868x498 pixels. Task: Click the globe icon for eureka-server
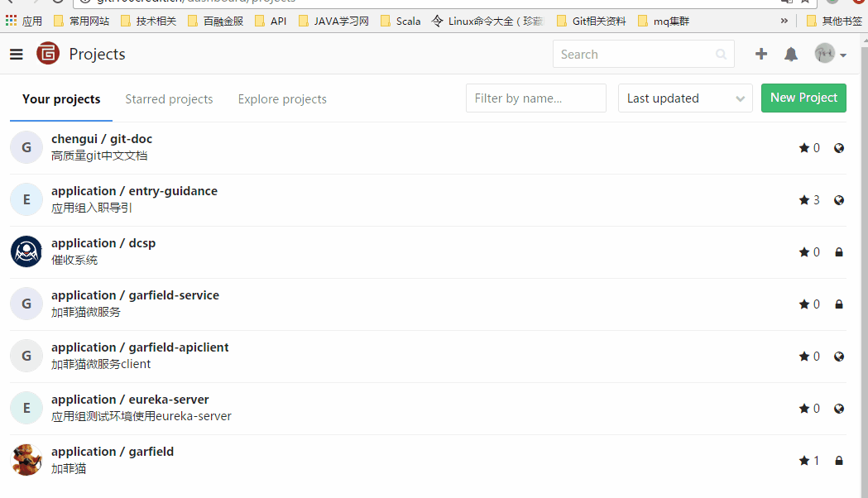tap(839, 409)
